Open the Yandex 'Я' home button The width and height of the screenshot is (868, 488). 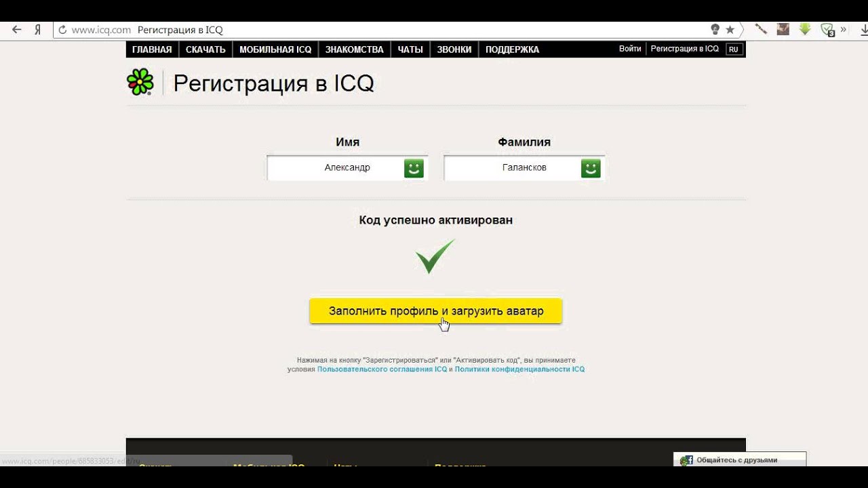coord(39,30)
